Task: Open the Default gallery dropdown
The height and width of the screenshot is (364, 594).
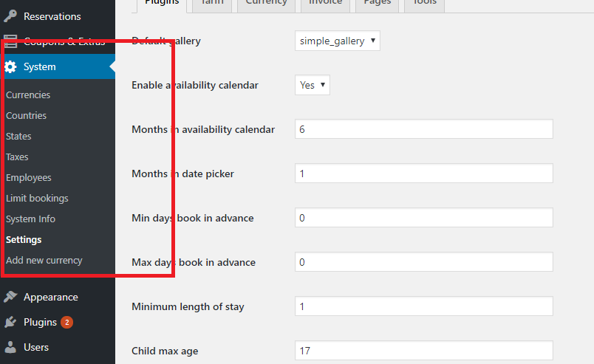Action: click(337, 41)
